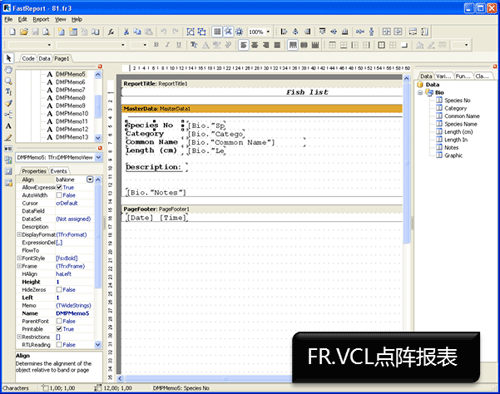Align bottom edges of selected objects
Viewport: 500px width, 394px height.
tap(345, 32)
